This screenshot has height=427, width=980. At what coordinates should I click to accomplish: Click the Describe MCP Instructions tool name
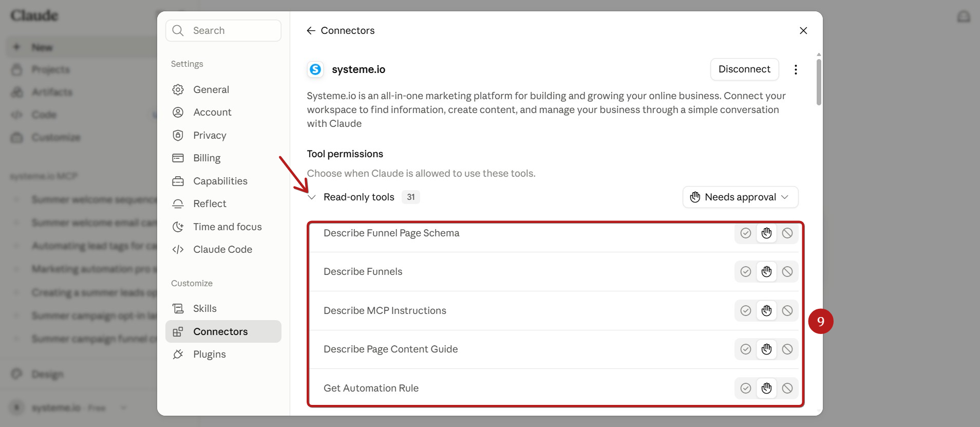[385, 311]
